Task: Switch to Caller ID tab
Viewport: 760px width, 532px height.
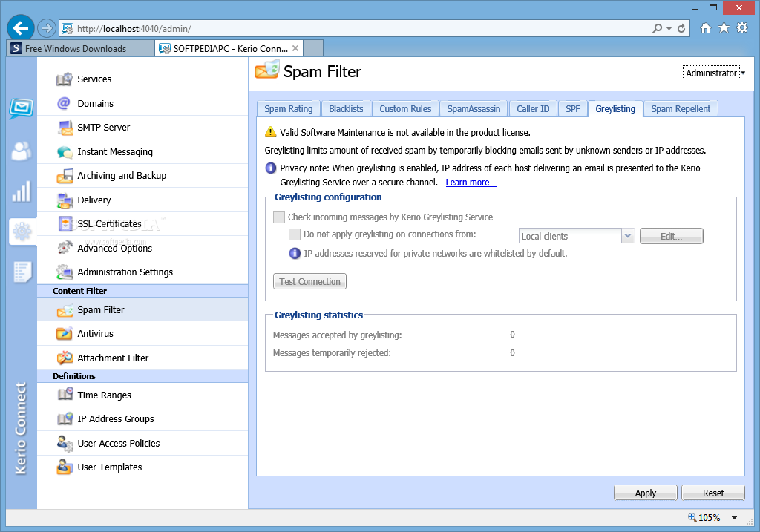Action: [533, 109]
